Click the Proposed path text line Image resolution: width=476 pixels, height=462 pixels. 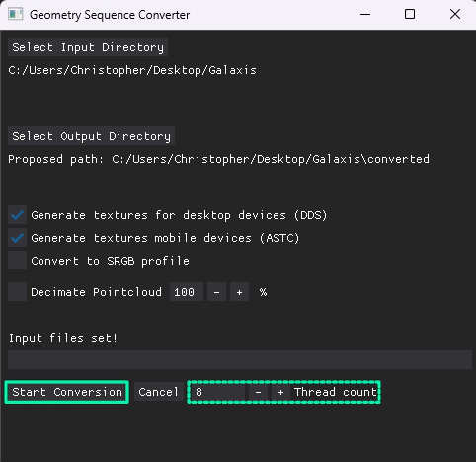pyautogui.click(x=219, y=159)
